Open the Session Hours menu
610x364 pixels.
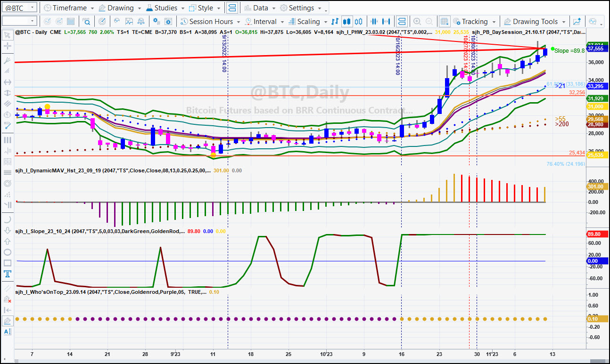[210, 22]
